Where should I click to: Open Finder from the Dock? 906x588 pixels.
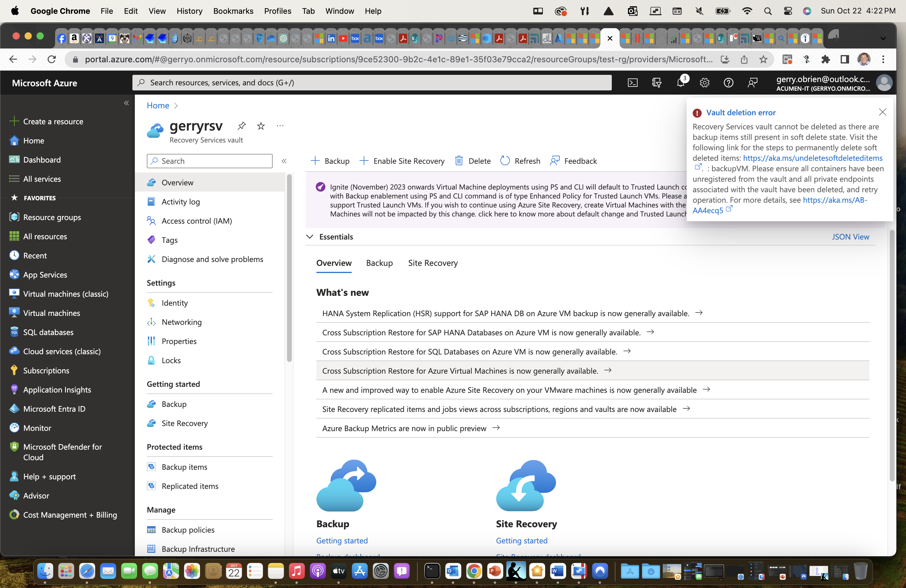tap(45, 571)
